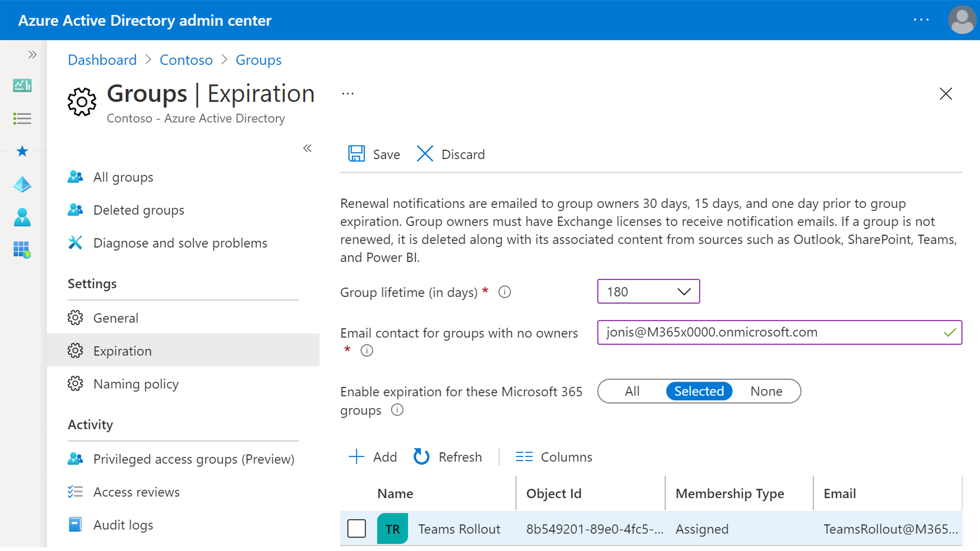Select the All toggle for expiration

[x=631, y=391]
